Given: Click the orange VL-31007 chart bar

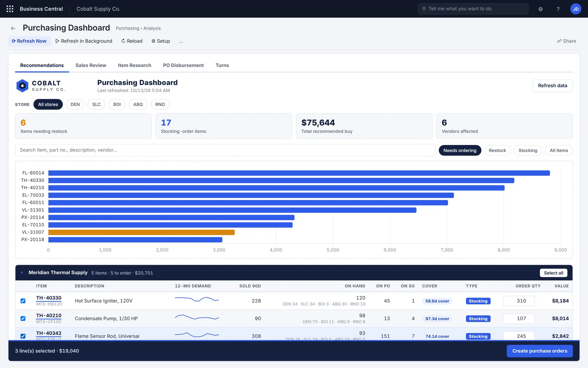Looking at the screenshot, I should (x=141, y=232).
